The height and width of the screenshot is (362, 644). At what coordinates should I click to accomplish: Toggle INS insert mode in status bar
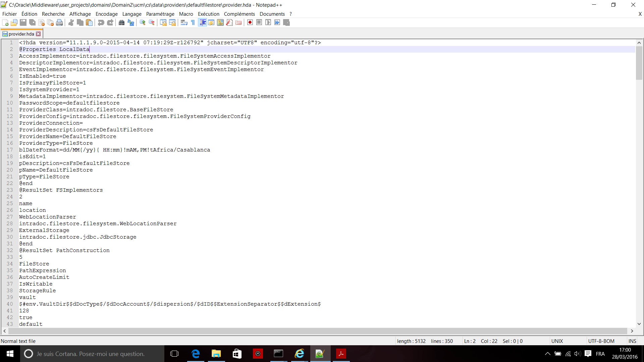tap(632, 341)
